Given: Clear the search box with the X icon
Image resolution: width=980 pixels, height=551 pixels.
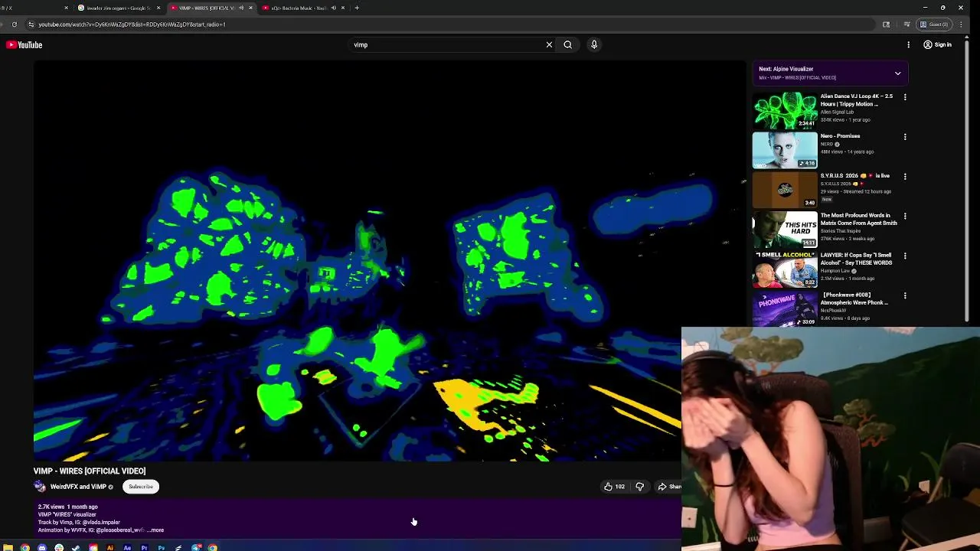Looking at the screenshot, I should tap(549, 44).
